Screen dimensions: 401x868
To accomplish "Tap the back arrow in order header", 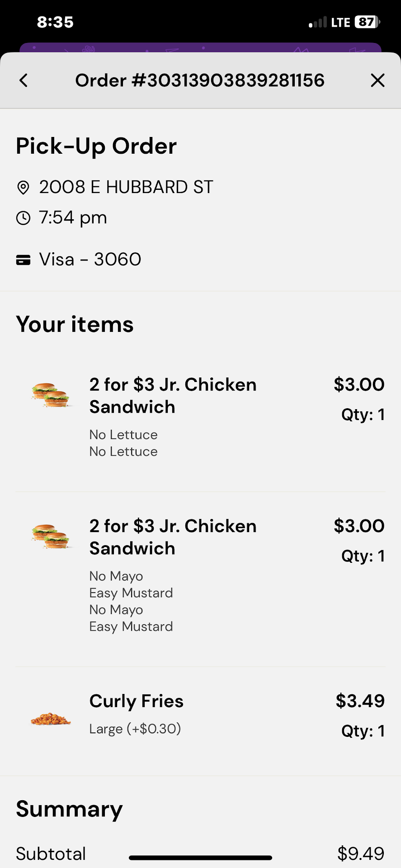I will pyautogui.click(x=24, y=80).
